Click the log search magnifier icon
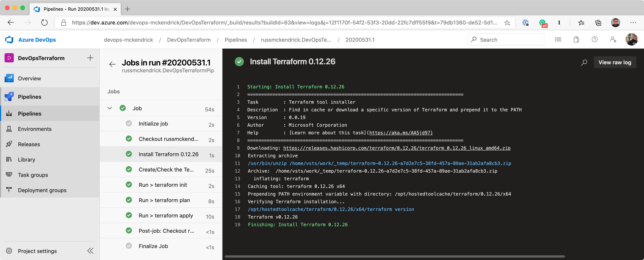This screenshot has height=260, width=644. 584,63
